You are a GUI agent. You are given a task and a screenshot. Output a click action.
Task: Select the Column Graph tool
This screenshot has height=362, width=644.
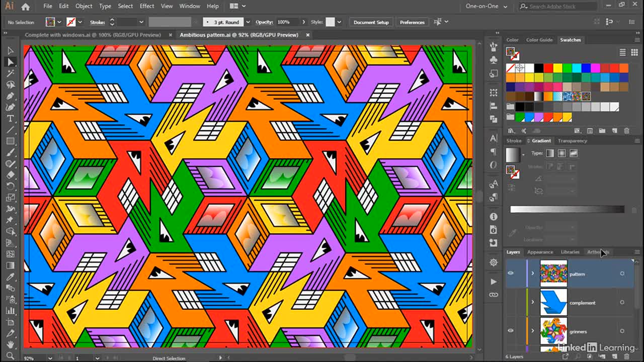pos(11,311)
